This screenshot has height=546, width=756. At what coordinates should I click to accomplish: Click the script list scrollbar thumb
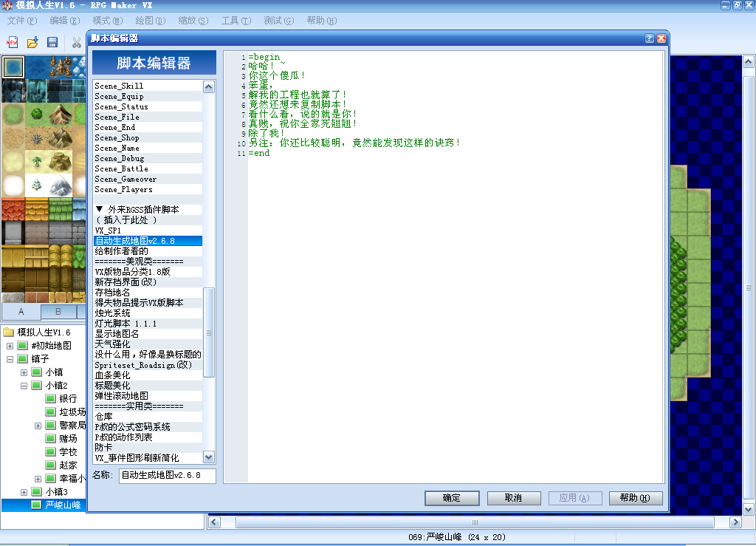coord(209,332)
